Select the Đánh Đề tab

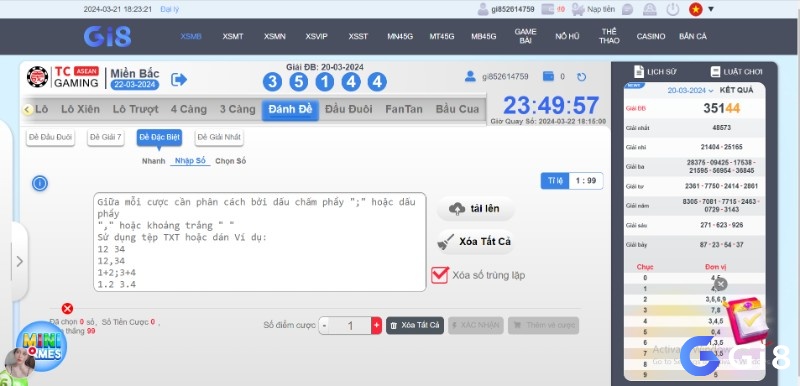click(290, 110)
